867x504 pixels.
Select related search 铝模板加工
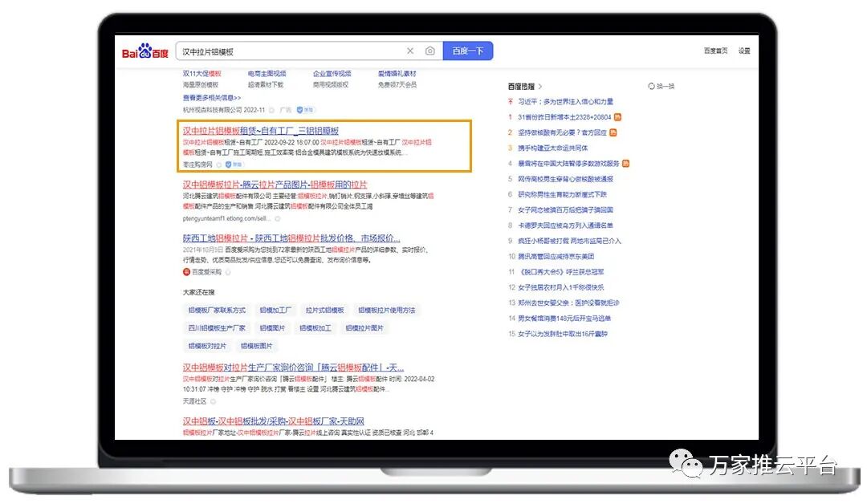click(315, 328)
